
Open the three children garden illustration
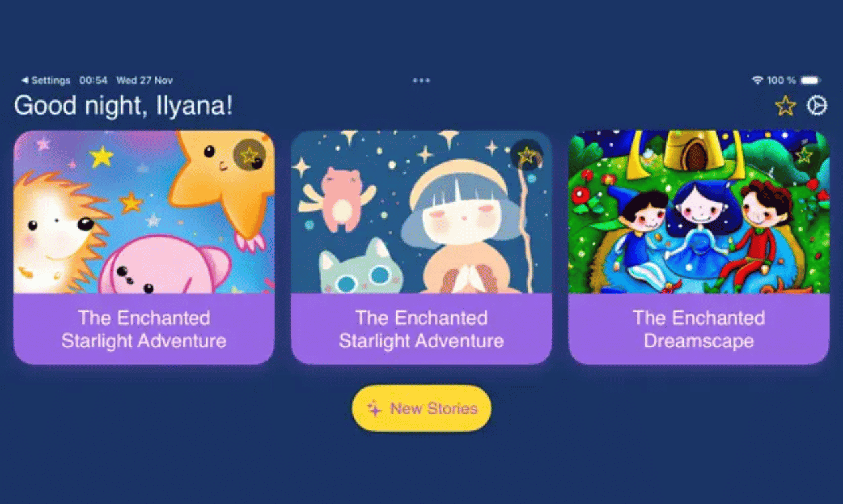click(699, 212)
